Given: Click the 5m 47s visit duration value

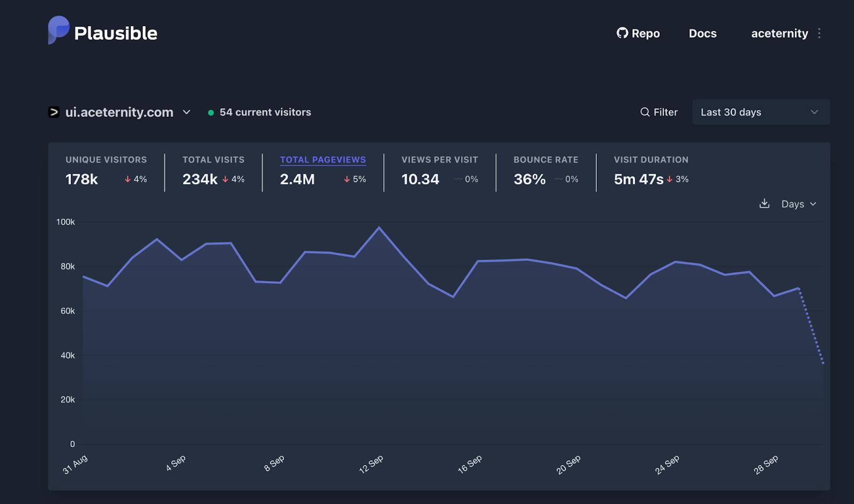Looking at the screenshot, I should (x=638, y=179).
